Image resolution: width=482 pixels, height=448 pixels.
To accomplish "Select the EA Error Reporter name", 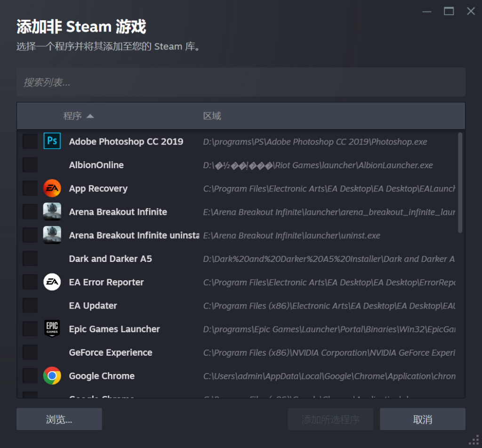I will coord(106,283).
